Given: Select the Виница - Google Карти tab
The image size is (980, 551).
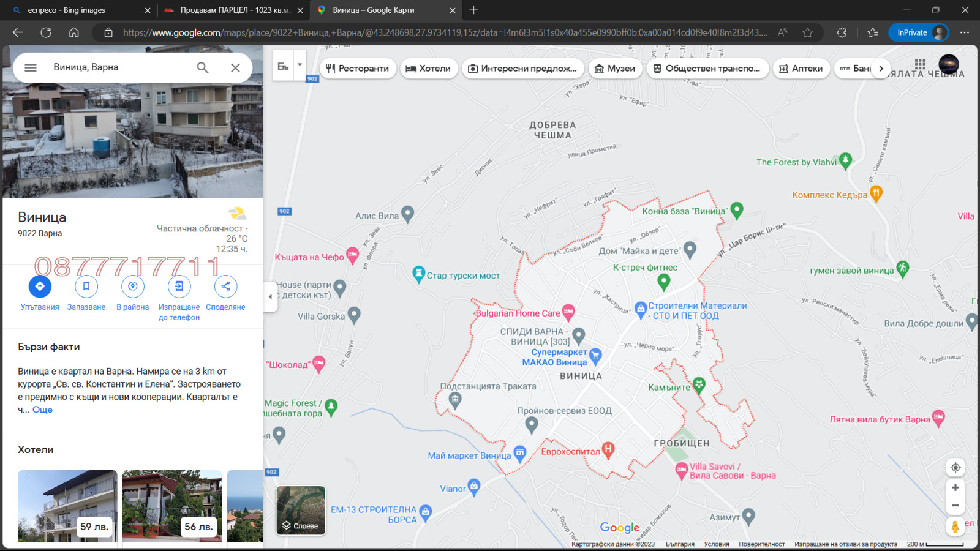Looking at the screenshot, I should [x=385, y=10].
